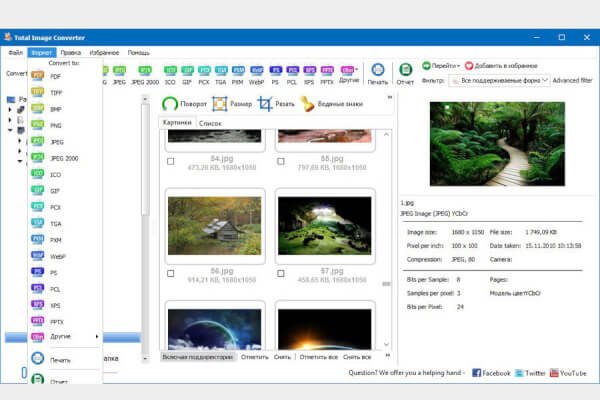
Task: Pick JPEG 2000 from the Convert to menu
Action: coord(64,158)
